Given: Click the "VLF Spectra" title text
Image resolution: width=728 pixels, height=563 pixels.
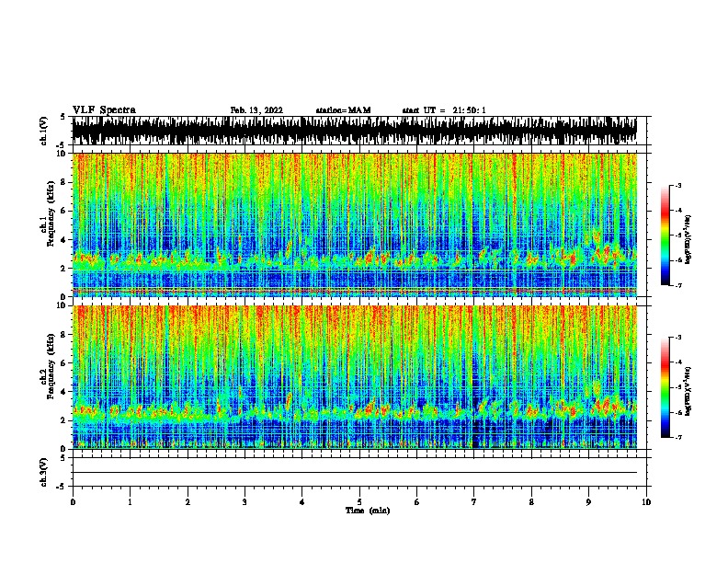Looking at the screenshot, I should [x=104, y=110].
